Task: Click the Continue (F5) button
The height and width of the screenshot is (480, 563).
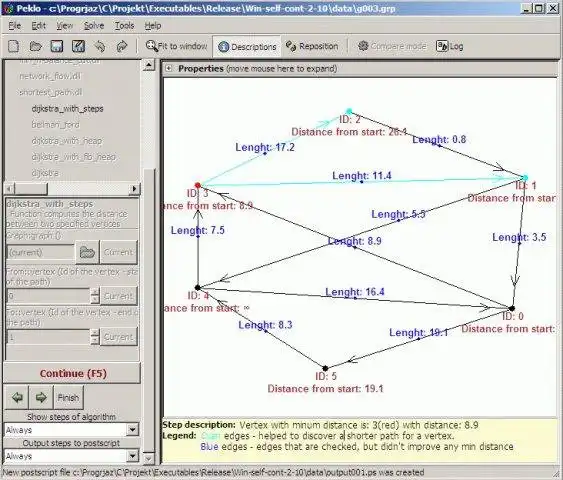Action: tap(72, 373)
